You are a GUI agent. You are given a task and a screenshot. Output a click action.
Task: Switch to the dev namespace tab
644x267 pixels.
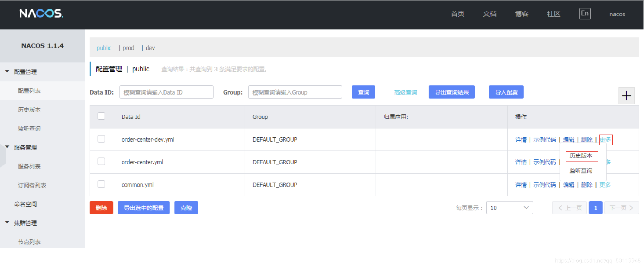150,48
